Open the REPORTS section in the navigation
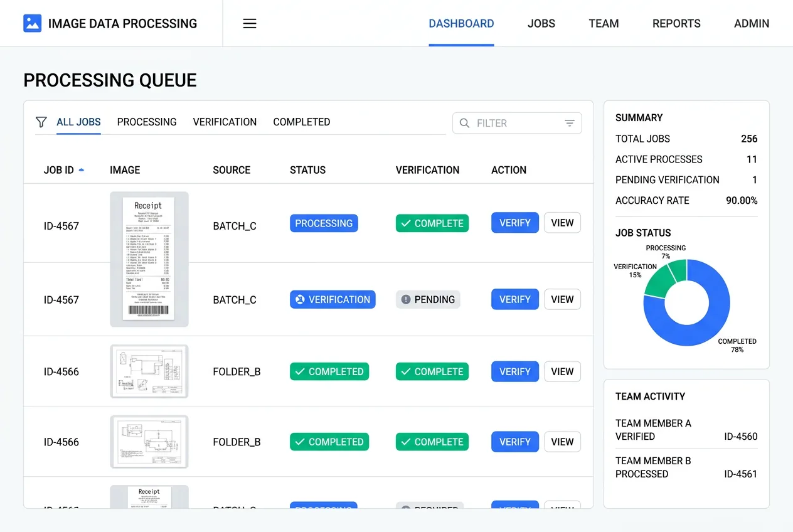The width and height of the screenshot is (793, 532). [676, 23]
